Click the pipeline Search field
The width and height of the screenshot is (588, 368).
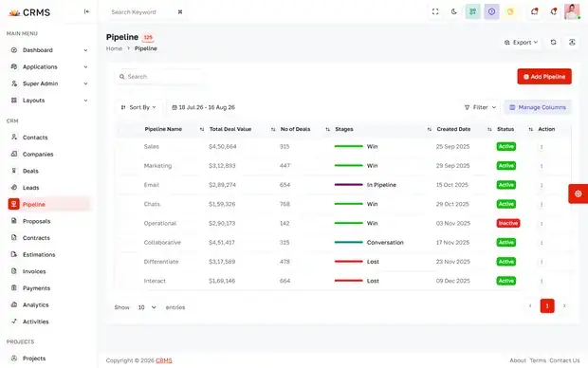point(159,77)
